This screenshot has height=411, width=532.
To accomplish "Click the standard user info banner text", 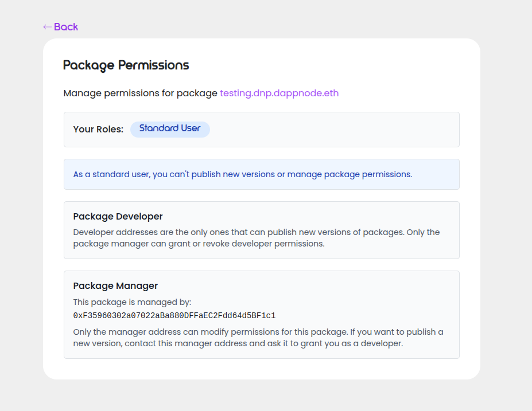I will click(x=242, y=174).
